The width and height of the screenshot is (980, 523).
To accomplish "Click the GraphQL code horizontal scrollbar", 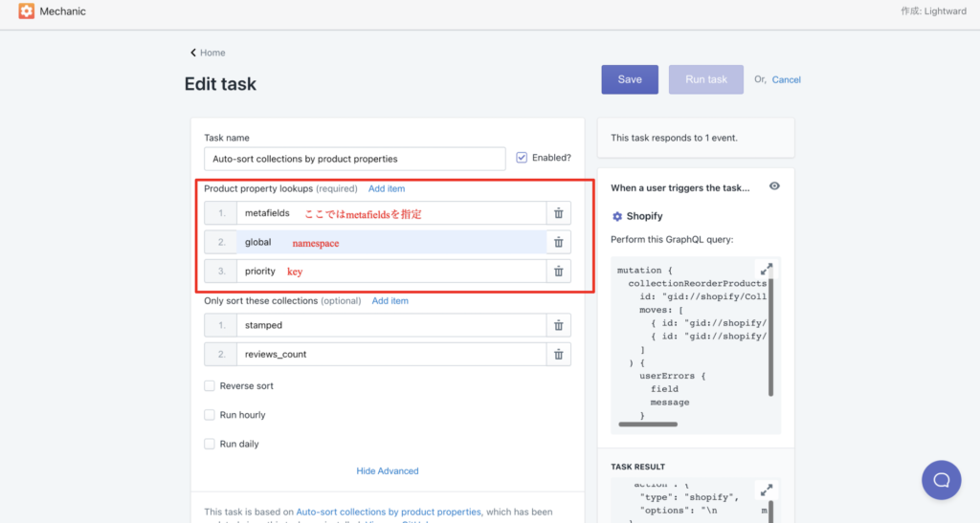I will [x=648, y=425].
